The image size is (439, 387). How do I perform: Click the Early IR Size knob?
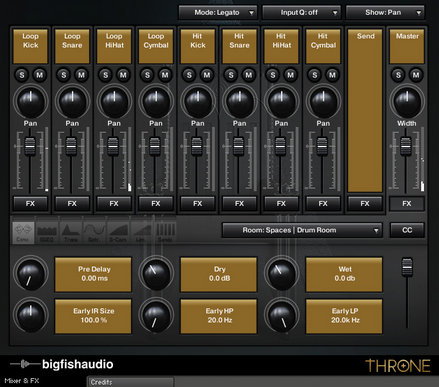coord(31,316)
